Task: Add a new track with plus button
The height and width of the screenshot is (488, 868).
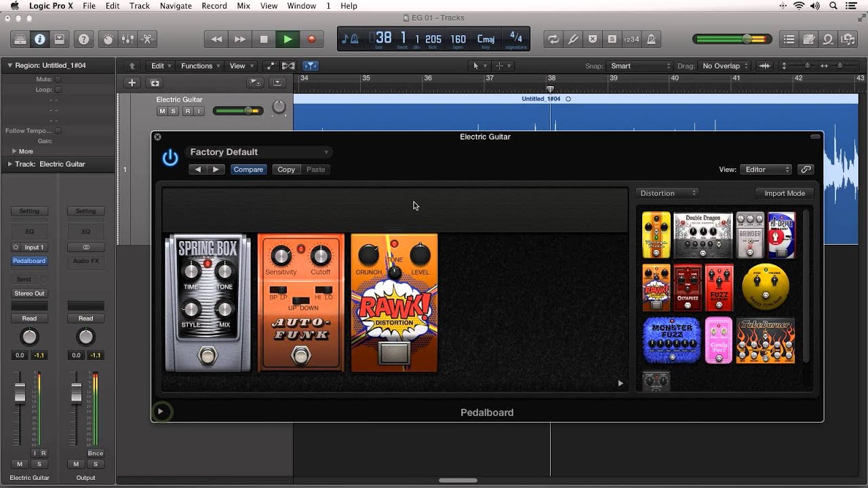Action: click(132, 83)
